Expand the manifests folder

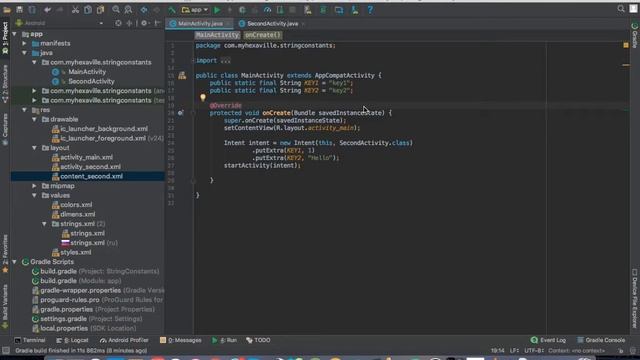click(24, 43)
